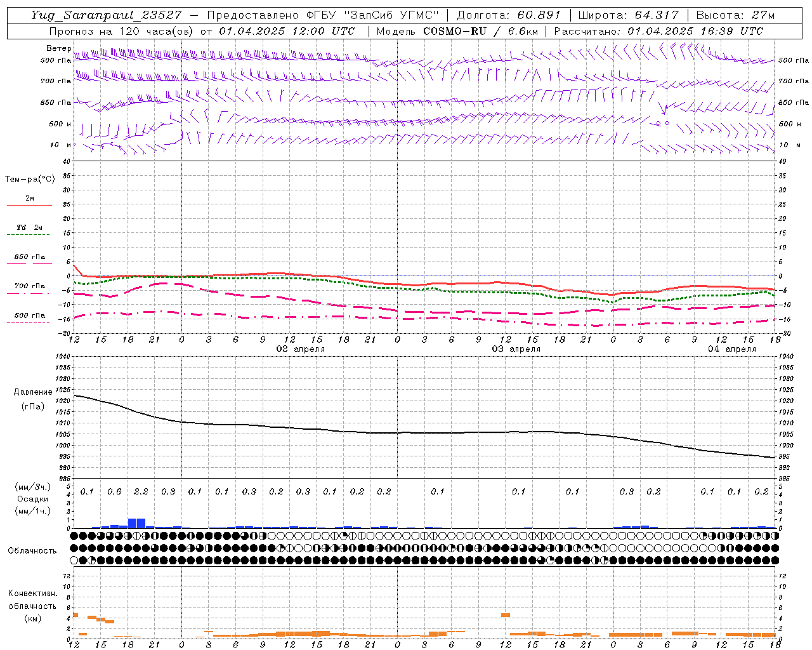812x650 pixels.
Task: Click the 'Тем-ра(°C)' temperature panel label
Action: pyautogui.click(x=30, y=180)
